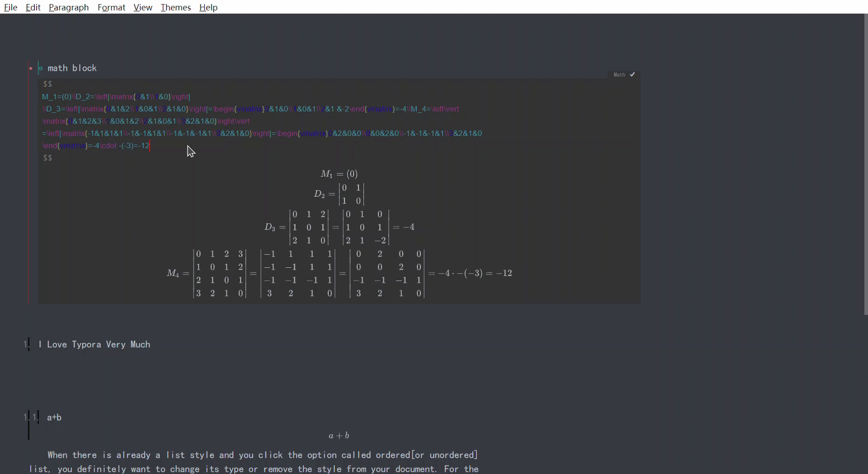Open the File menu
The height and width of the screenshot is (474, 868).
point(10,7)
